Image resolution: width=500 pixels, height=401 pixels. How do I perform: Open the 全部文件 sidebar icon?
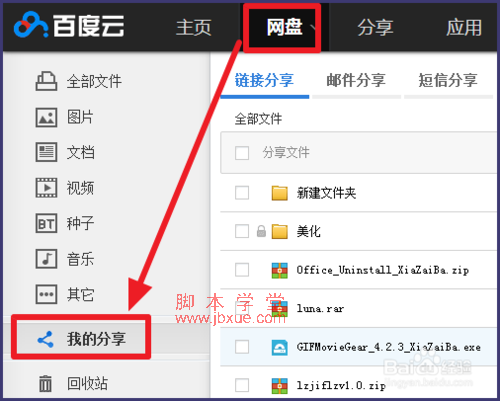pyautogui.click(x=46, y=81)
